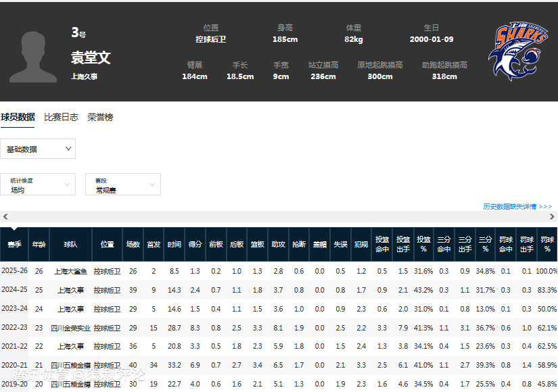
Task: Switch to the 球员数据 tab
Action: coord(18,117)
